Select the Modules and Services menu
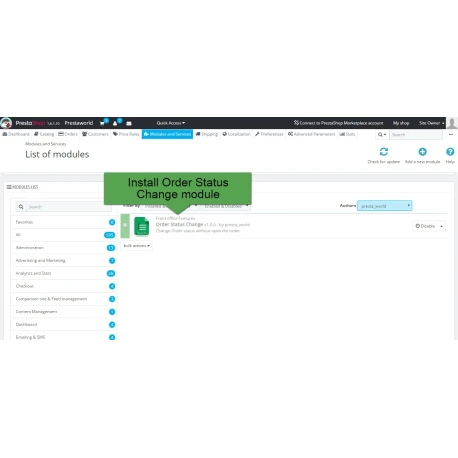458x458 pixels. click(x=167, y=134)
